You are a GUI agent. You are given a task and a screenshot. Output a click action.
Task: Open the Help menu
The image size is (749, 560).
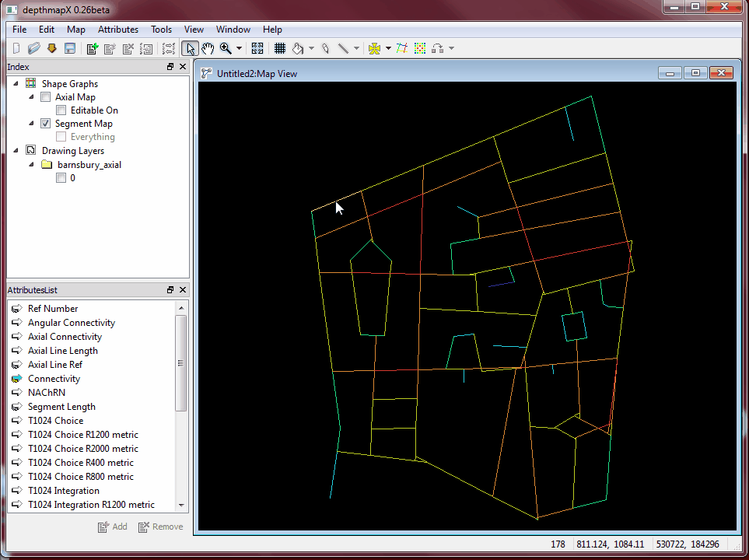pyautogui.click(x=272, y=29)
